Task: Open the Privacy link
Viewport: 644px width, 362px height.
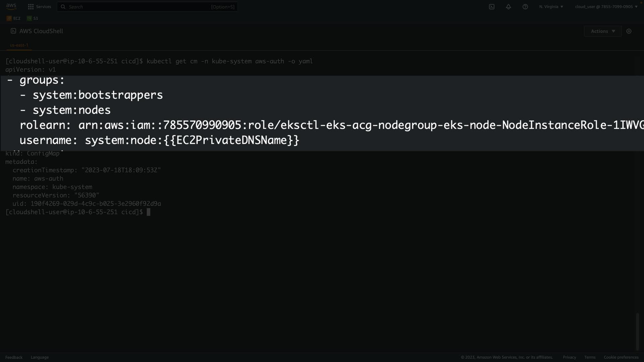Action: (569, 357)
